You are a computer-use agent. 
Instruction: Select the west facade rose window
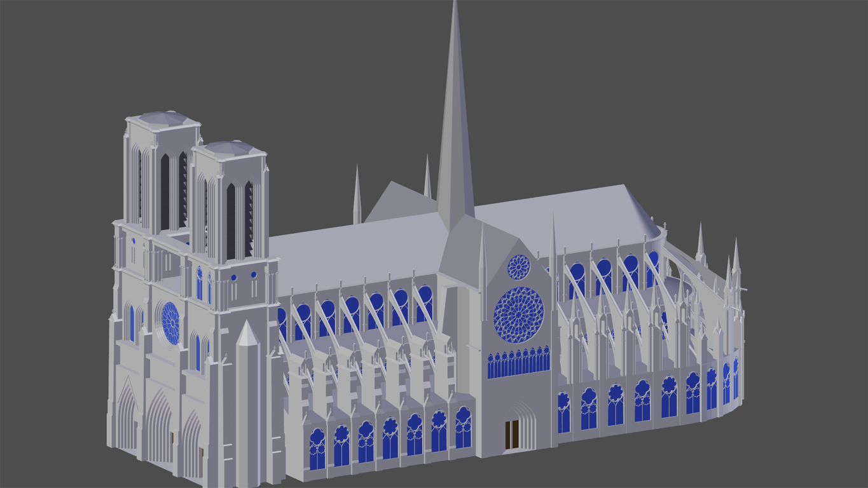coord(170,323)
